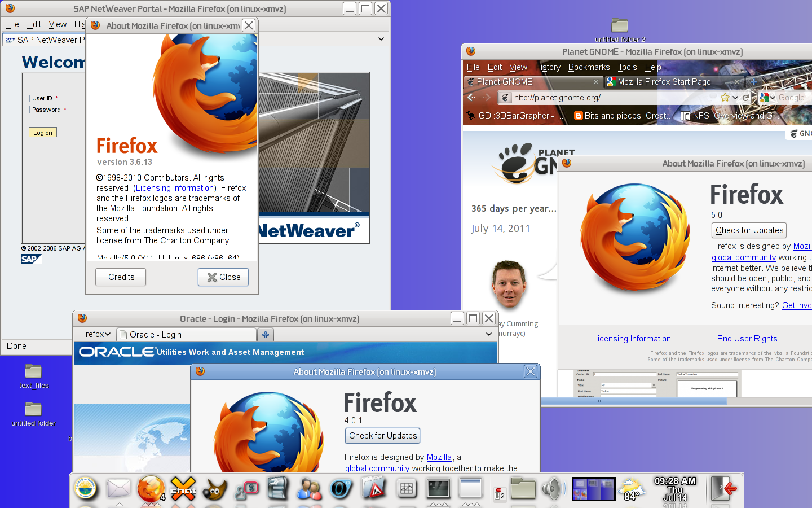Click the forward arrow in Planet GNOME window

click(487, 98)
